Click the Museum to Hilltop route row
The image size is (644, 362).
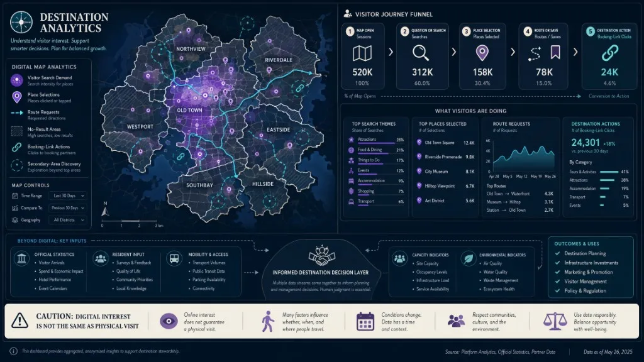pos(520,202)
